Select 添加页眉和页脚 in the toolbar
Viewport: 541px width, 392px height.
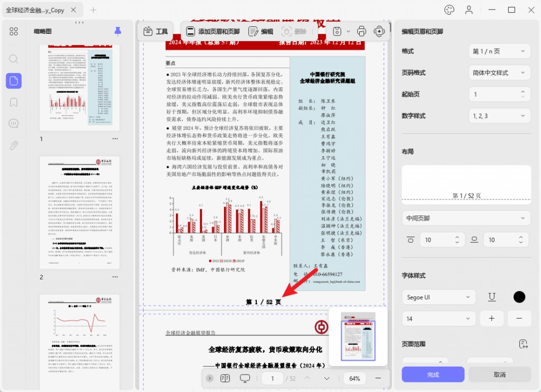213,31
